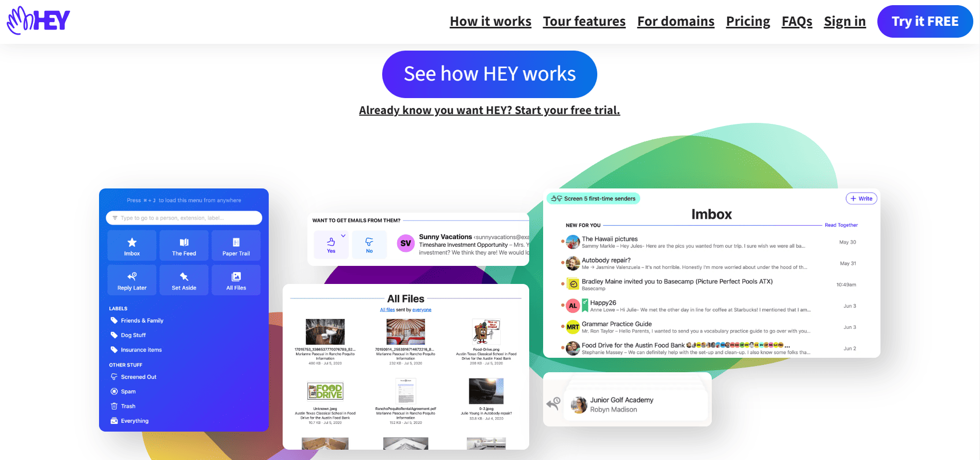Click the Spam icon
Image resolution: width=980 pixels, height=460 pixels.
[114, 391]
